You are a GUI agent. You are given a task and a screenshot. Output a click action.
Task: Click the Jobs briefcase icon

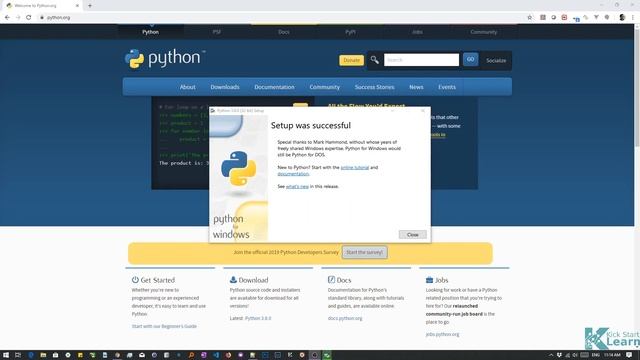[429, 280]
